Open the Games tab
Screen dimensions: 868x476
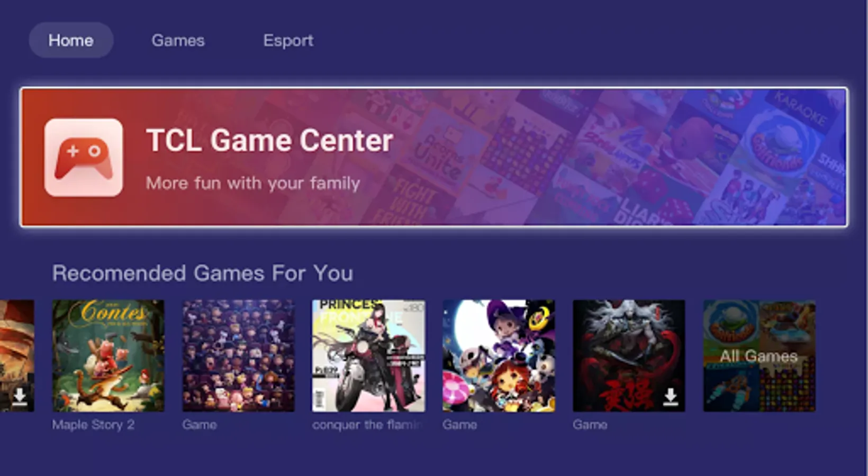coord(178,40)
